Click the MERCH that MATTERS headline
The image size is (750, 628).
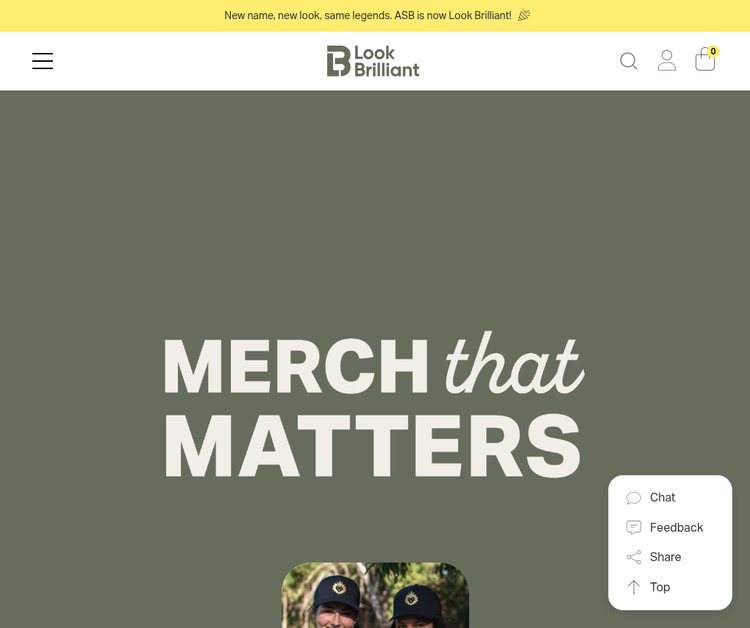373,406
